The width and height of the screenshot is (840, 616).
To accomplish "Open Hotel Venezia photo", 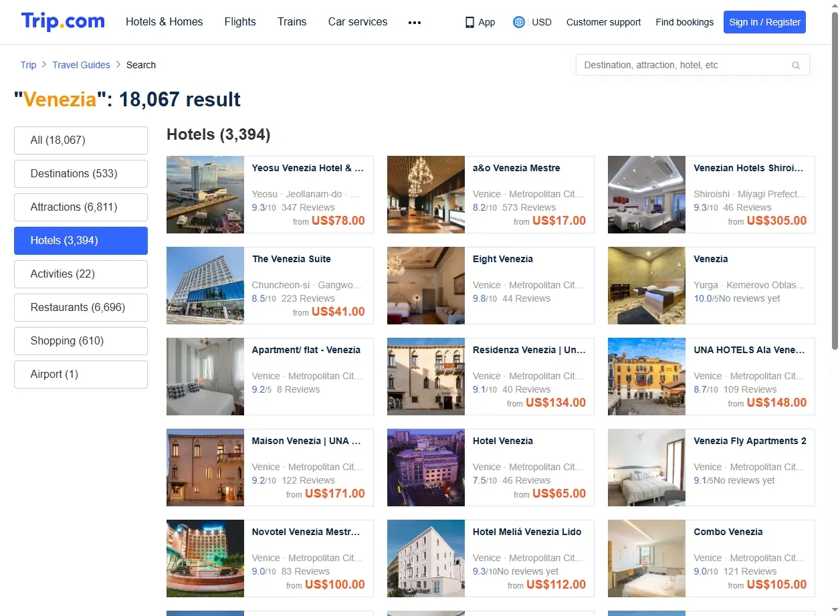I will [426, 468].
